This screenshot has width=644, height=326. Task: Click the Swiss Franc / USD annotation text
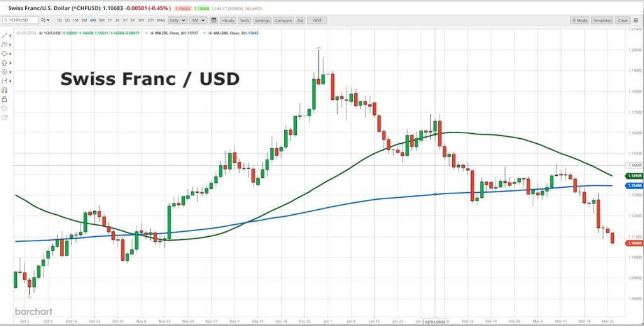(x=150, y=79)
